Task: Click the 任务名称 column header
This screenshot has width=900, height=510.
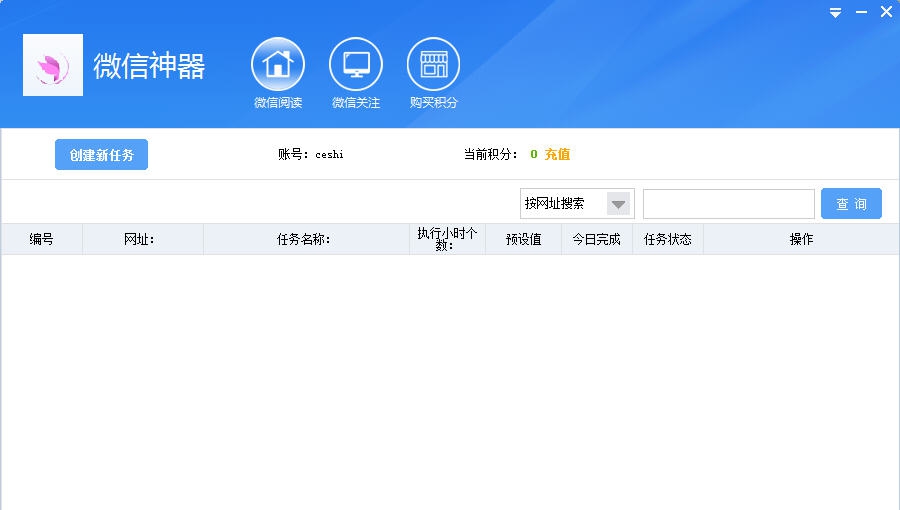Action: pyautogui.click(x=307, y=239)
